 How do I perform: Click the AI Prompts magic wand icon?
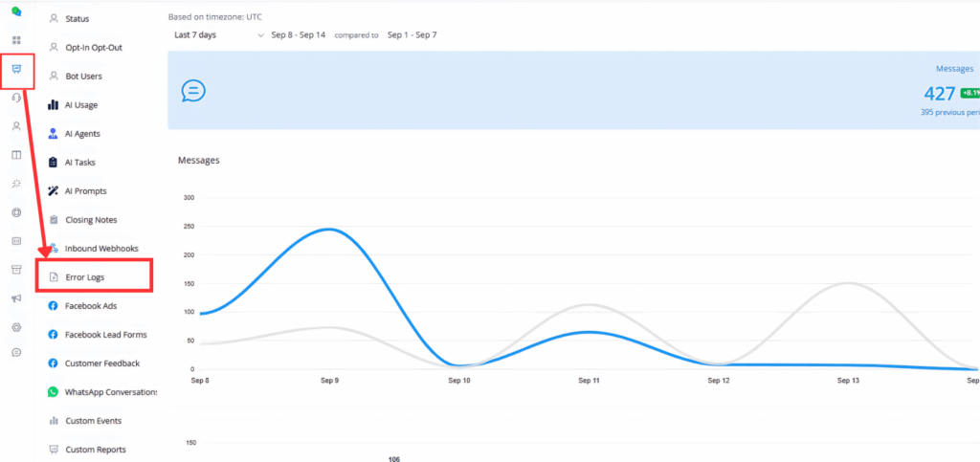click(54, 191)
